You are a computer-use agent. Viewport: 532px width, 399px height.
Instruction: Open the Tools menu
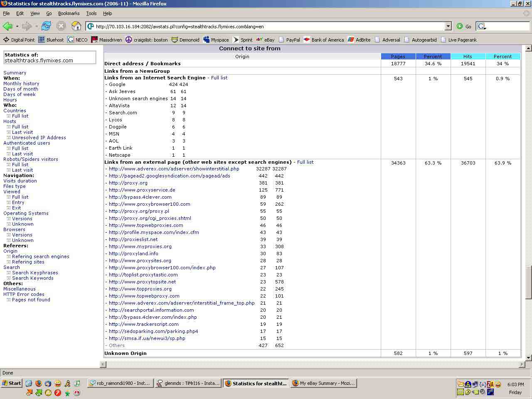[x=91, y=13]
